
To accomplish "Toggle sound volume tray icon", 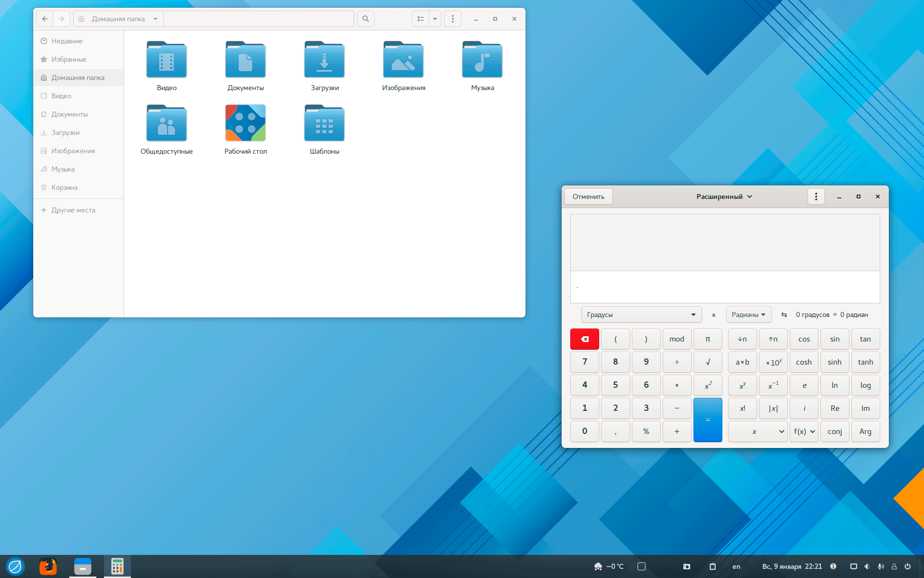I will click(867, 566).
